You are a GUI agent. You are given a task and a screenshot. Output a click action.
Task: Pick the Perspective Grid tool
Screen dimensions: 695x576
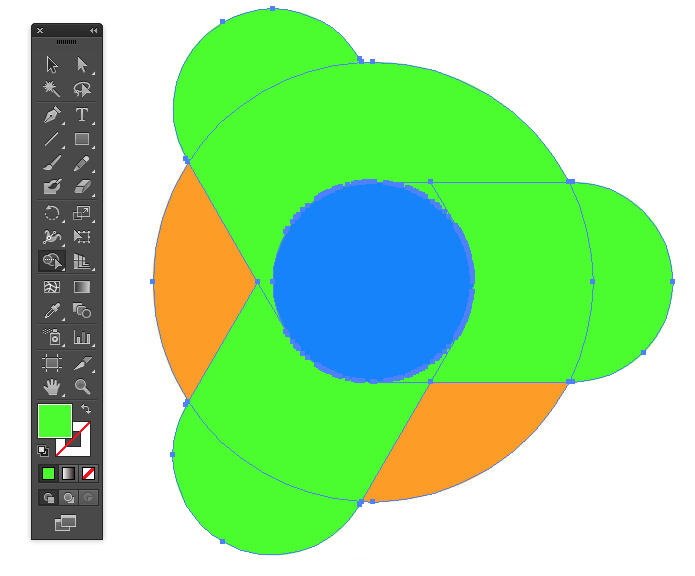tap(82, 261)
